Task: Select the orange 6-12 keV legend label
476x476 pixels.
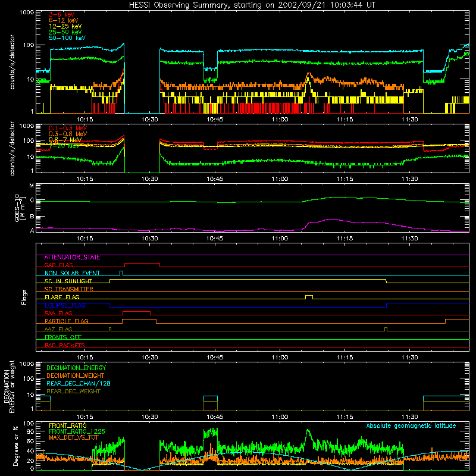Action: [x=64, y=20]
